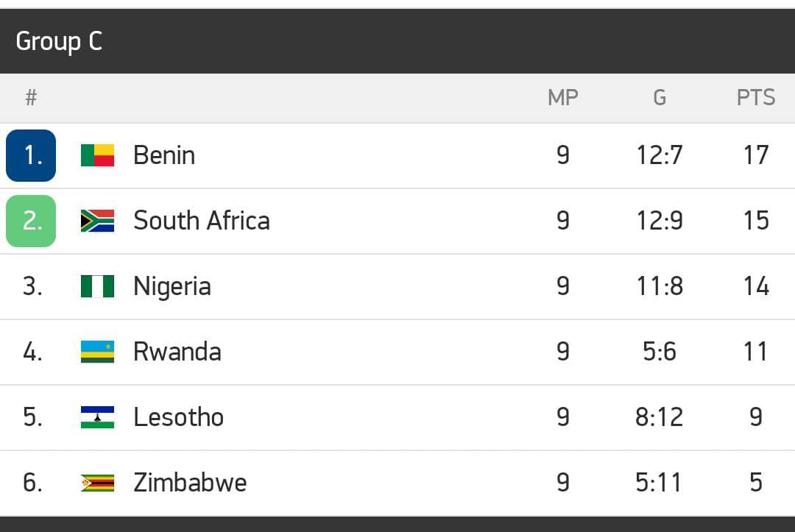Open the Benin team link
Viewport: 795px width, 532px height.
pyautogui.click(x=164, y=155)
